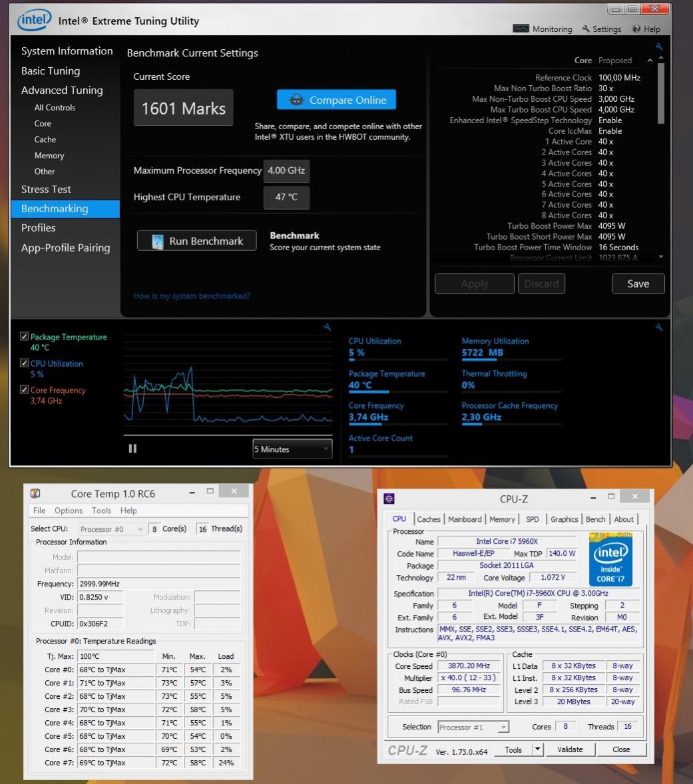
Task: Select Memory under Advanced Tuning
Action: (x=49, y=156)
